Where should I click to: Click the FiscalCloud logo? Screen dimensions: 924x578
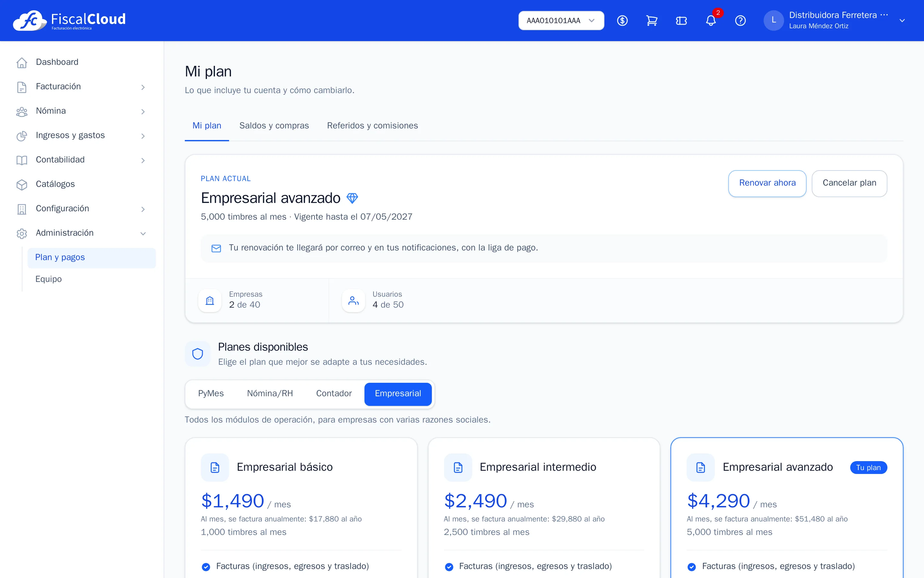coord(69,20)
